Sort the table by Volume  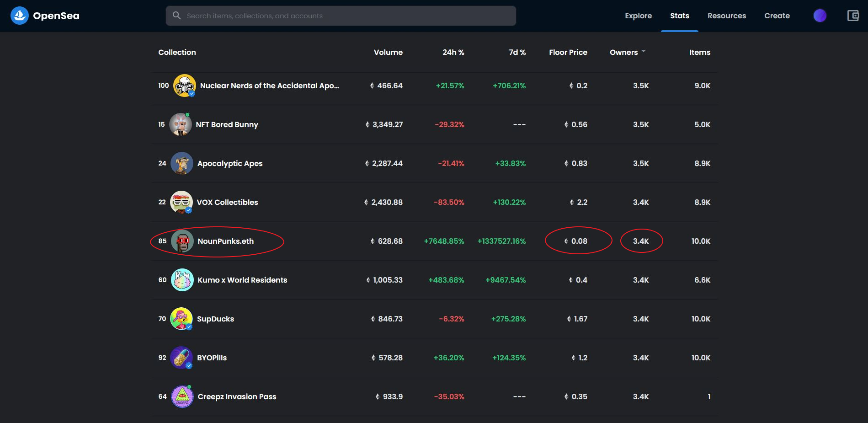click(388, 52)
